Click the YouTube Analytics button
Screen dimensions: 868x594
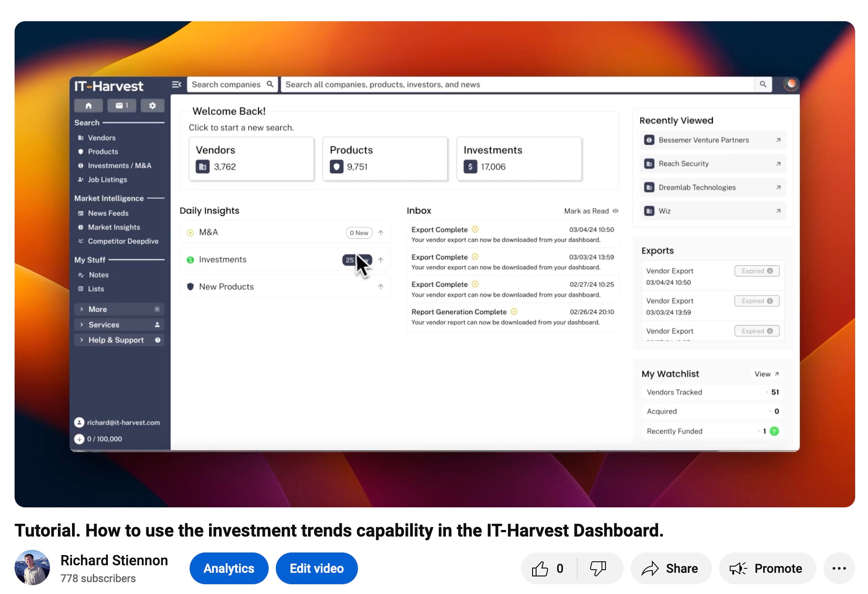click(229, 568)
